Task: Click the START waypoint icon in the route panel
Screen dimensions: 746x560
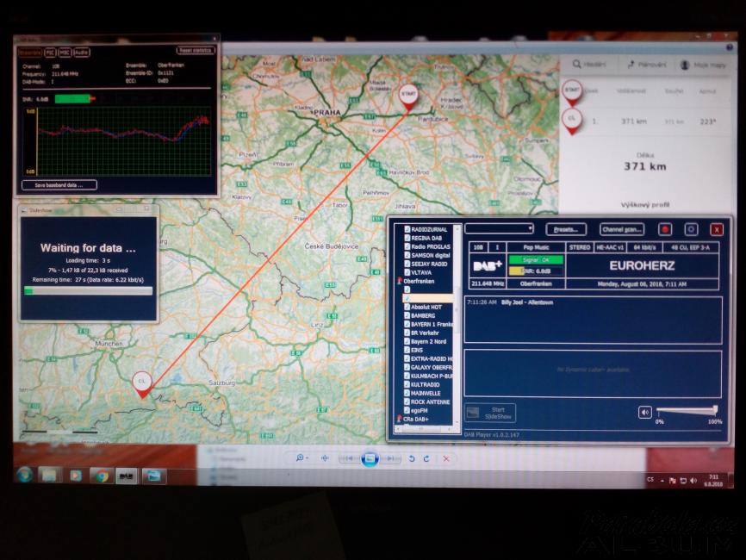Action: pos(572,92)
